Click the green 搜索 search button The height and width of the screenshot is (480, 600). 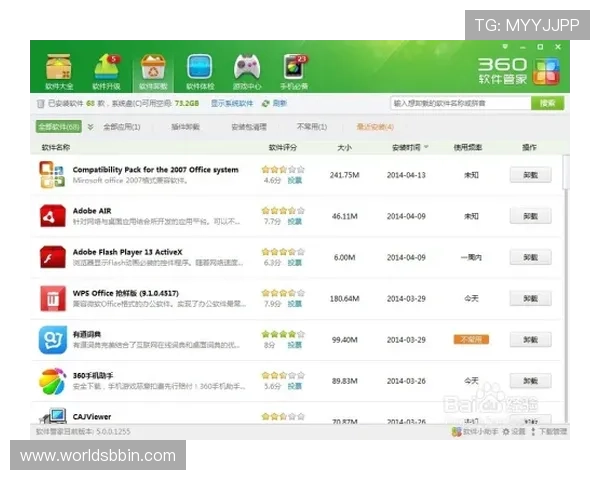point(547,103)
